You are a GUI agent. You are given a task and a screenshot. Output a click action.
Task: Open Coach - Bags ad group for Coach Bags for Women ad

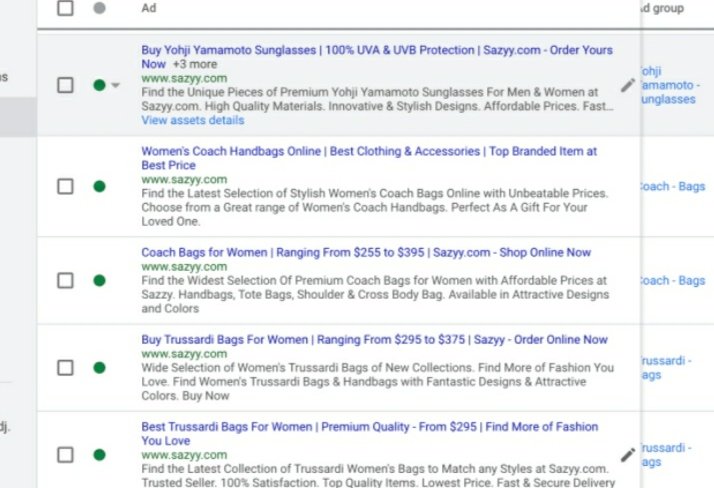click(x=673, y=280)
